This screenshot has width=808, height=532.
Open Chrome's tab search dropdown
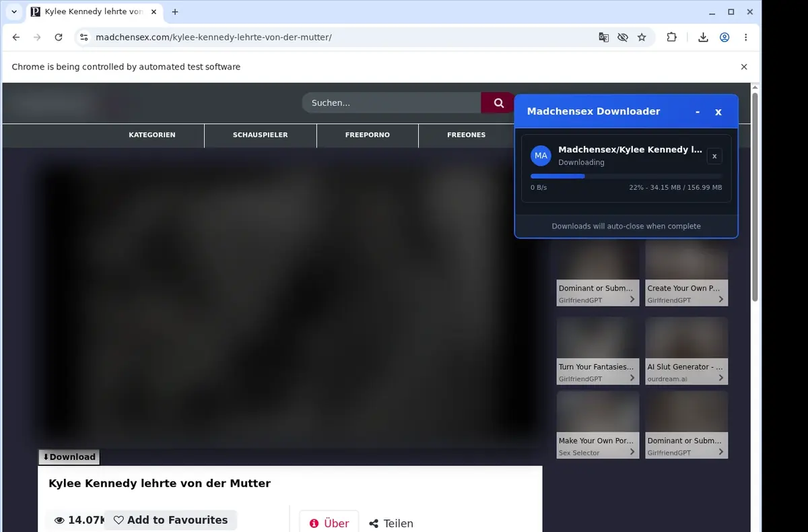pyautogui.click(x=13, y=12)
